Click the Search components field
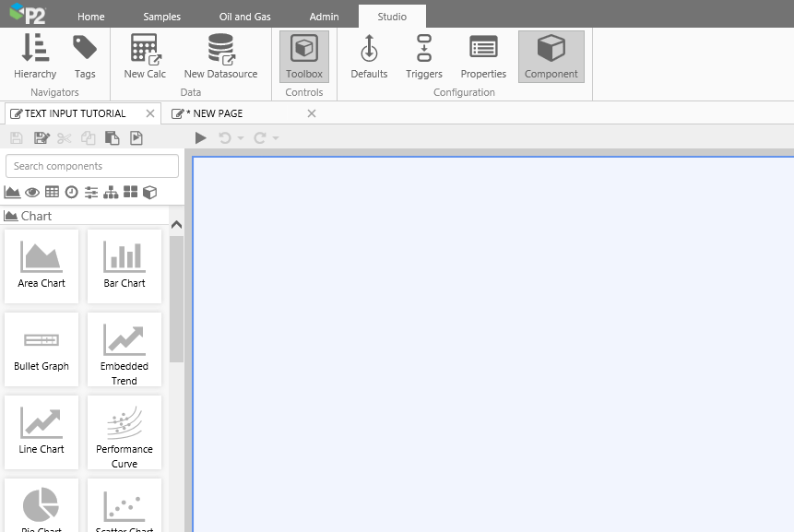 pyautogui.click(x=92, y=166)
